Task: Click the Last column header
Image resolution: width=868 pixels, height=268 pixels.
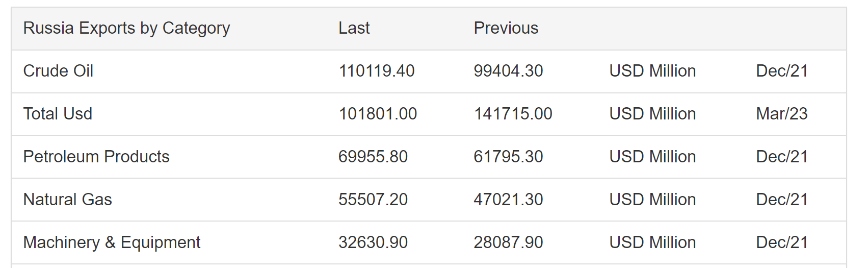Action: click(x=354, y=28)
